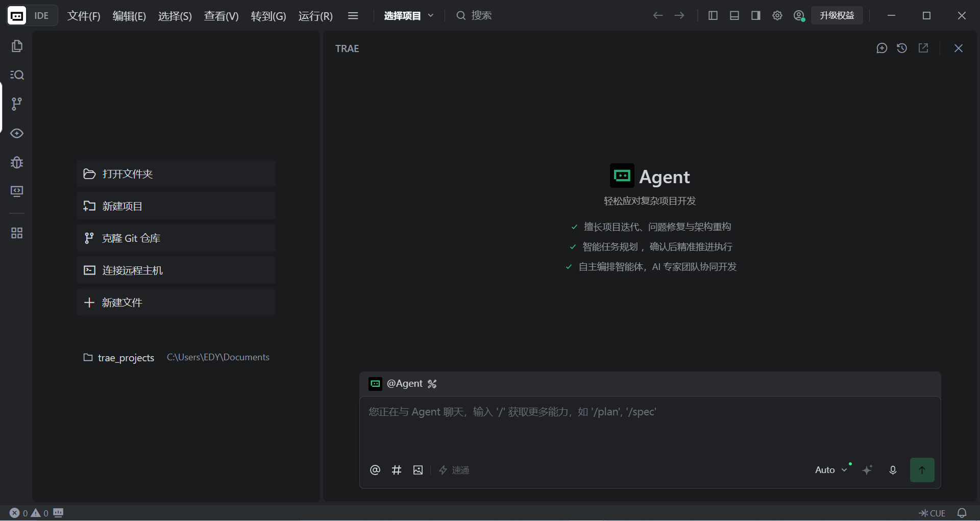Click the lightning 速通 mode toggle

point(454,470)
